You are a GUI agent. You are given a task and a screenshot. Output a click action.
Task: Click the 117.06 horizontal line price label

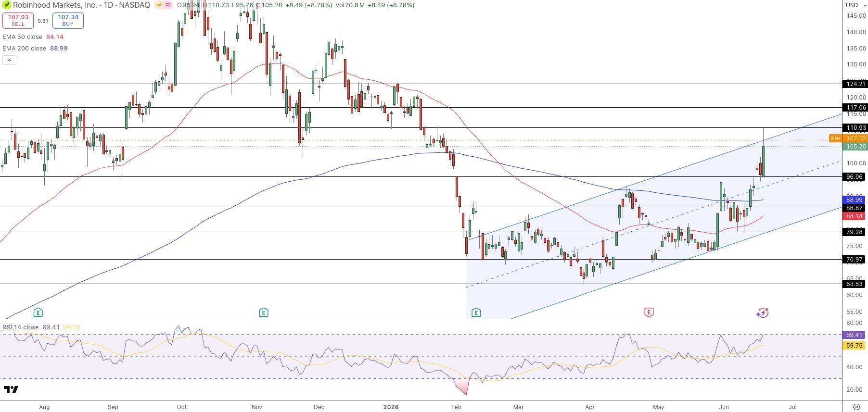(855, 108)
